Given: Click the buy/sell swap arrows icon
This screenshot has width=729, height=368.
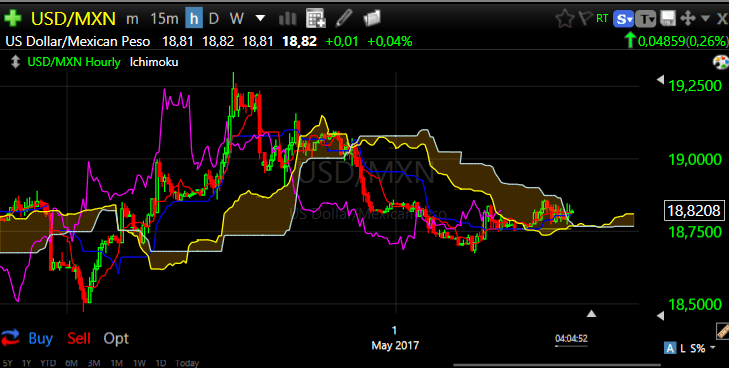Looking at the screenshot, I should (10, 338).
